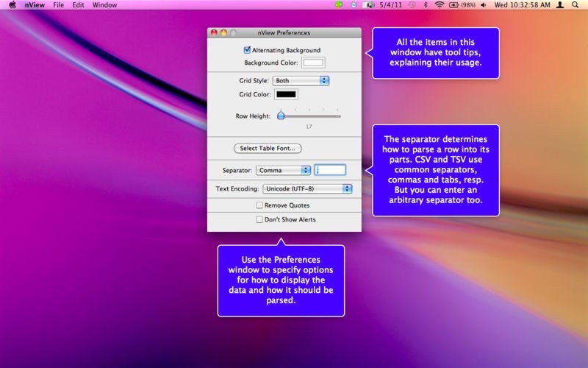The image size is (588, 368).
Task: Open Spotlight search magnifier icon
Action: pyautogui.click(x=576, y=5)
